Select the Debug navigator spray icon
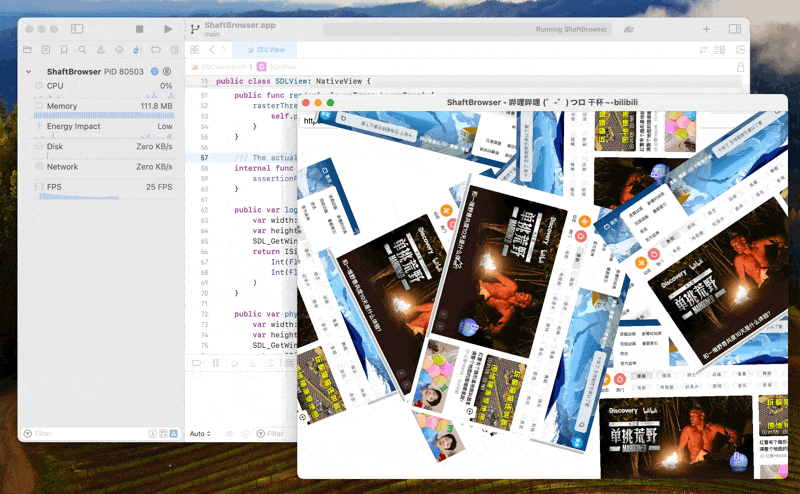 [x=137, y=50]
